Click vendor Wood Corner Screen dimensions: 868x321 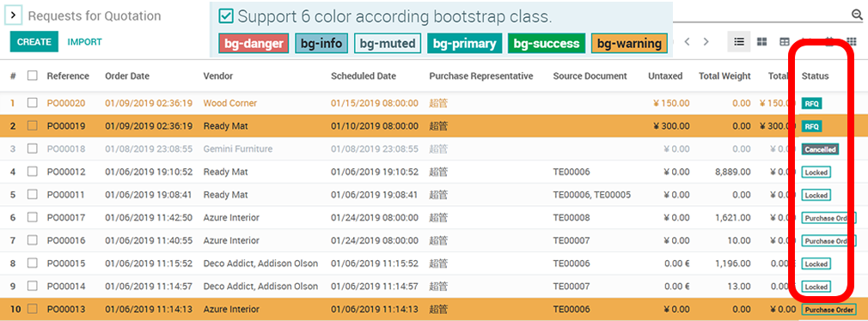tap(229, 103)
